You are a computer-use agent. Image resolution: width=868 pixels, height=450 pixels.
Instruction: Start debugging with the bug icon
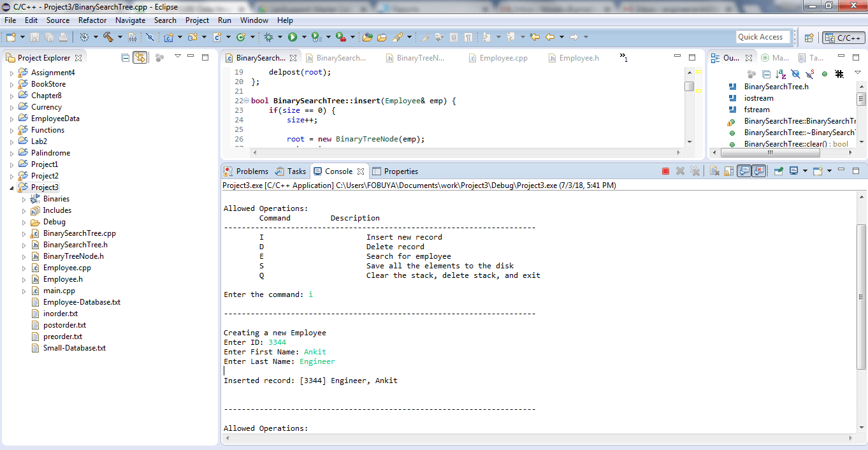(269, 38)
